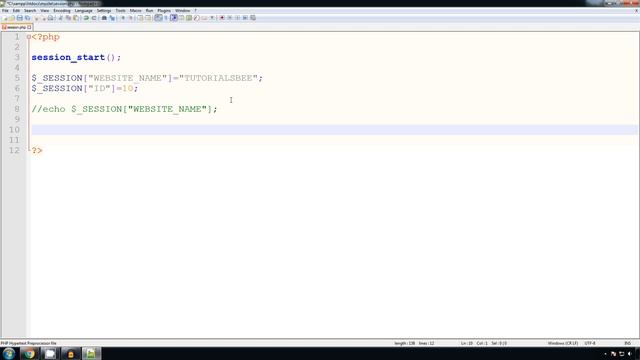Click the UTF-8 encoding status entry
Viewport: 640px width, 360px height.
coord(590,343)
